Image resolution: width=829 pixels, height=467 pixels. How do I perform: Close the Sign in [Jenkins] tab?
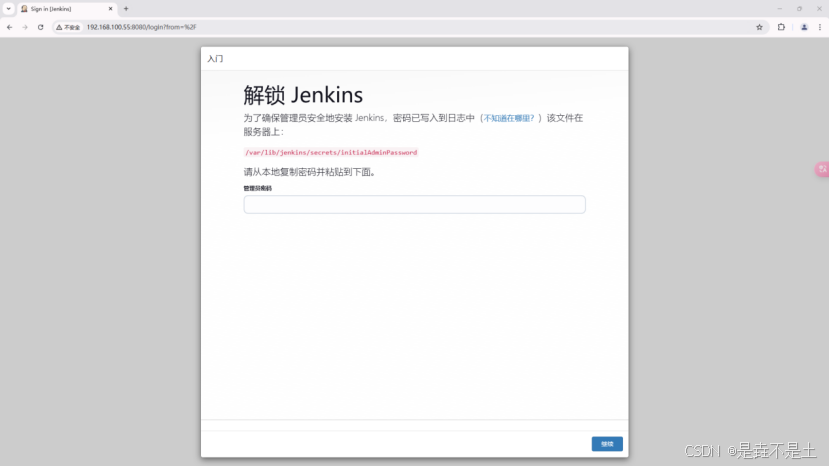[x=110, y=8]
